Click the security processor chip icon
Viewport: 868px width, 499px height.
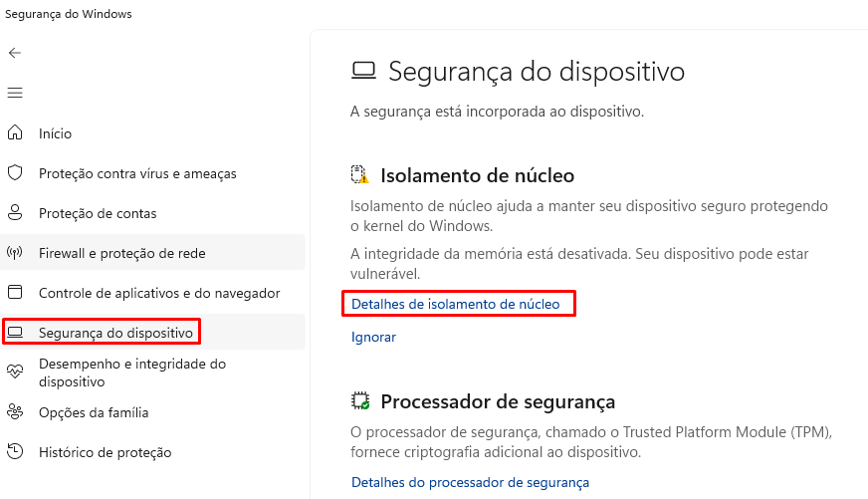coord(360,401)
